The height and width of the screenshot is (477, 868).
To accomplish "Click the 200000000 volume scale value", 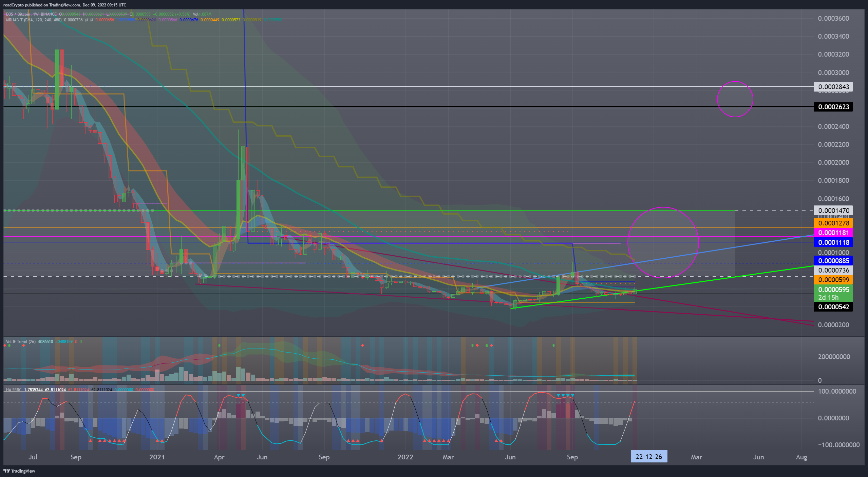I will [x=833, y=357].
